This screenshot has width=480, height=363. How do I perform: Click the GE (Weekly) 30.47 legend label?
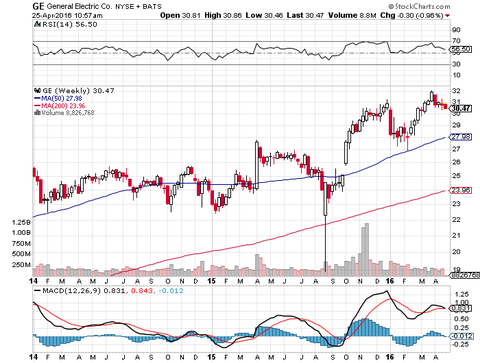pyautogui.click(x=75, y=90)
